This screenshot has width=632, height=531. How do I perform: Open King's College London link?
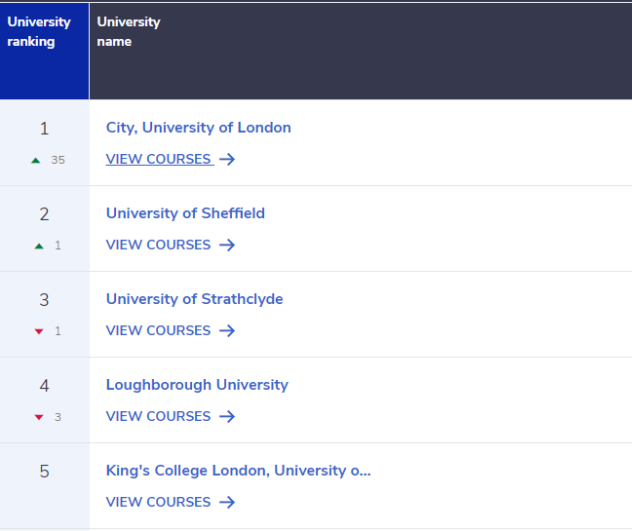pos(238,471)
